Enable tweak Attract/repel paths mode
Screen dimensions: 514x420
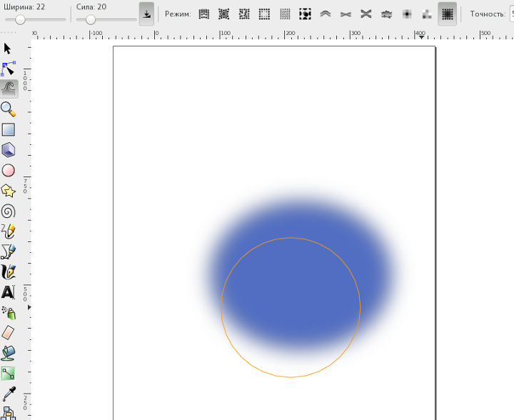(366, 14)
